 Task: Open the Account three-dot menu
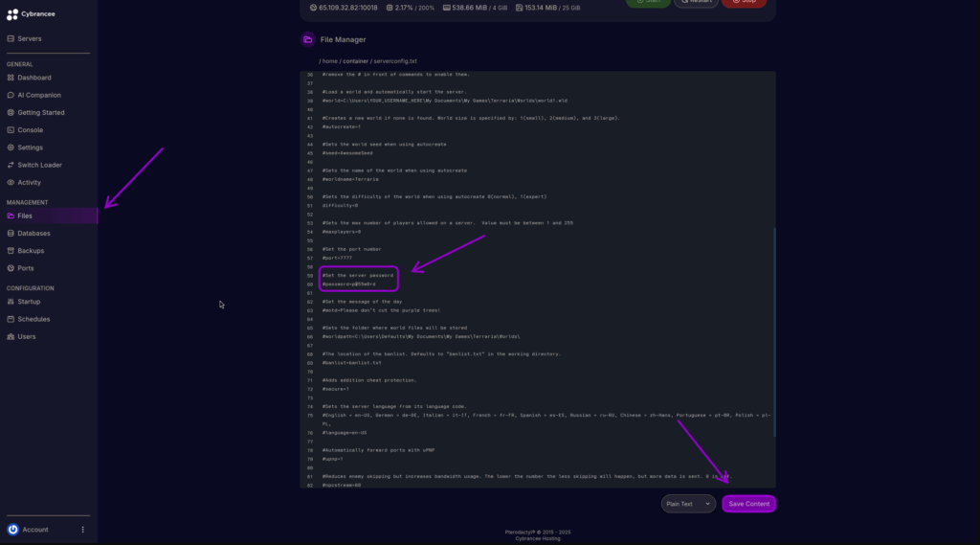tap(82, 530)
